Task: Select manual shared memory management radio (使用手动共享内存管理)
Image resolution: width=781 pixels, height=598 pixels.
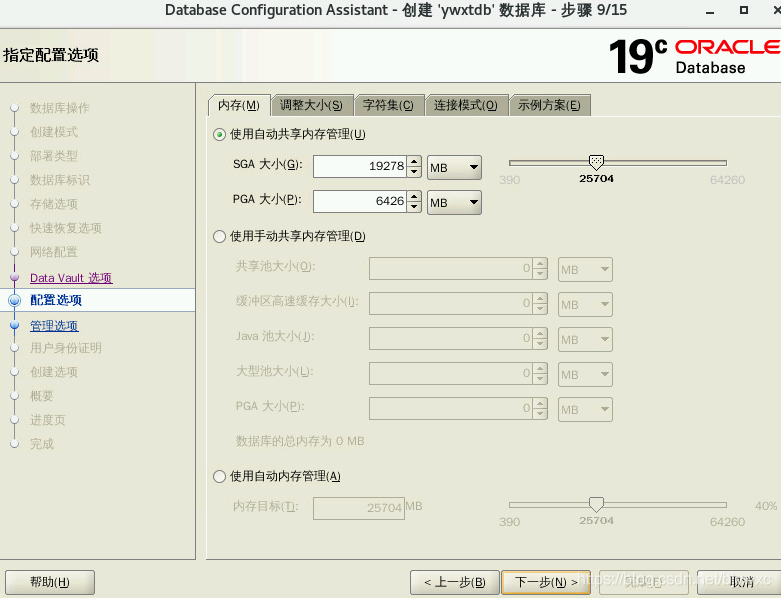Action: click(x=219, y=237)
